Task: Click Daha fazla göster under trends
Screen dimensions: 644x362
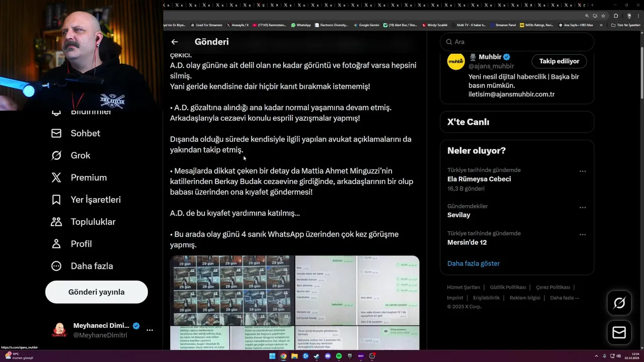Action: pos(473,263)
